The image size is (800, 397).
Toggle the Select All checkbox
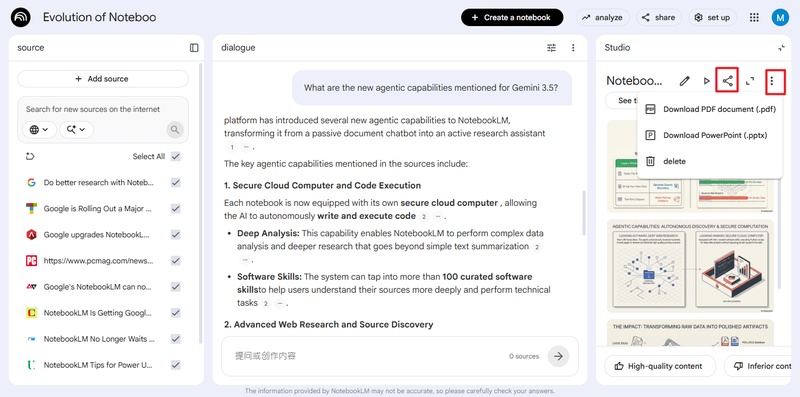click(x=176, y=156)
